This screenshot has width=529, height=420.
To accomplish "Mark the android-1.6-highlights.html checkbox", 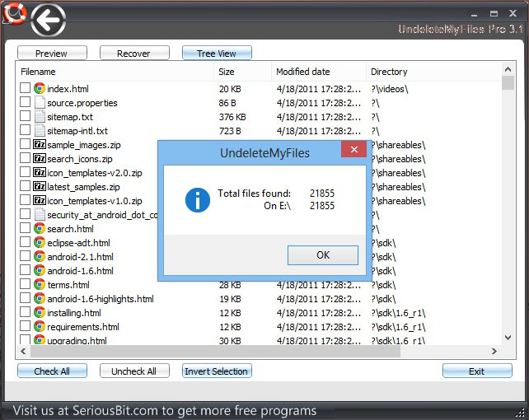I will pyautogui.click(x=25, y=297).
